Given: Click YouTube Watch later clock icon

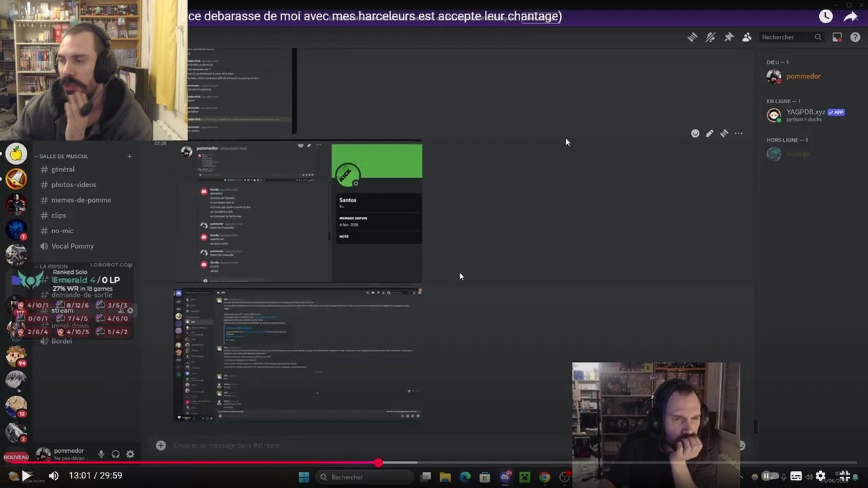Looking at the screenshot, I should click(x=825, y=16).
